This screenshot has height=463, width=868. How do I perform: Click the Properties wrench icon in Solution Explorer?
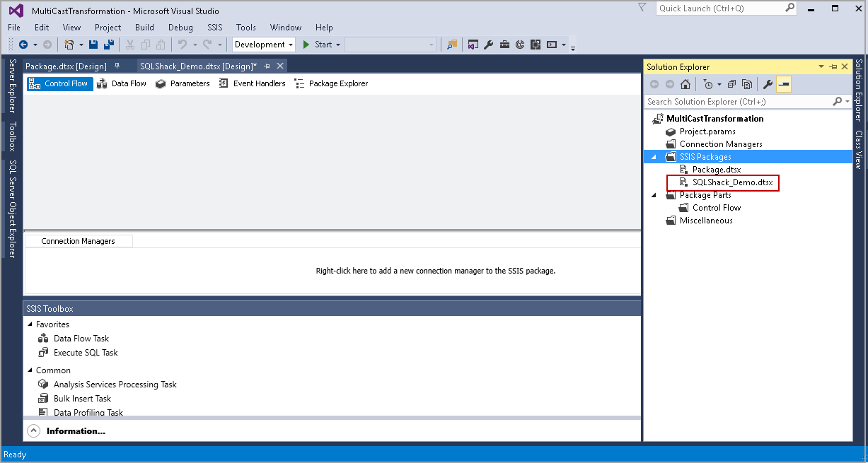click(768, 84)
